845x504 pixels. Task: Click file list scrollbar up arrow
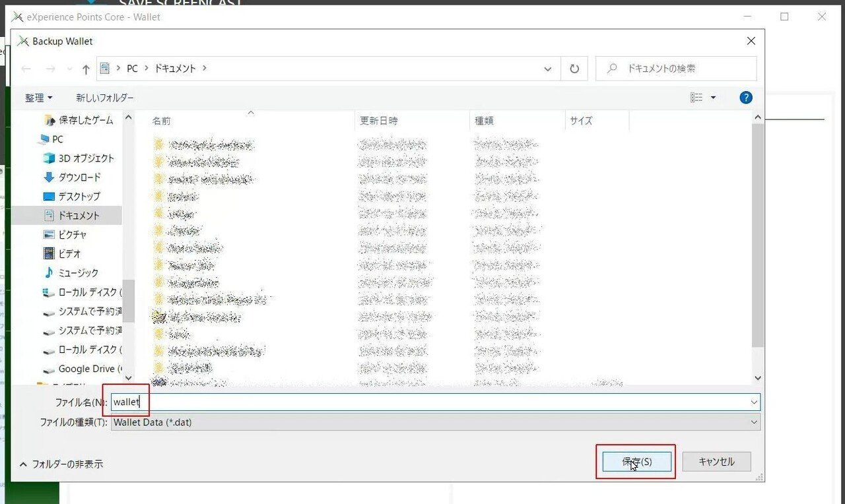point(758,117)
